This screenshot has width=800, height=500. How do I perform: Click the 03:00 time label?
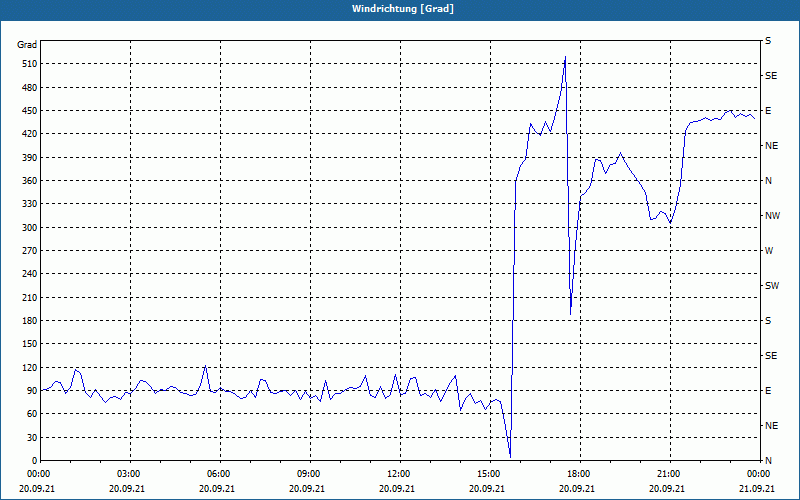(x=130, y=474)
